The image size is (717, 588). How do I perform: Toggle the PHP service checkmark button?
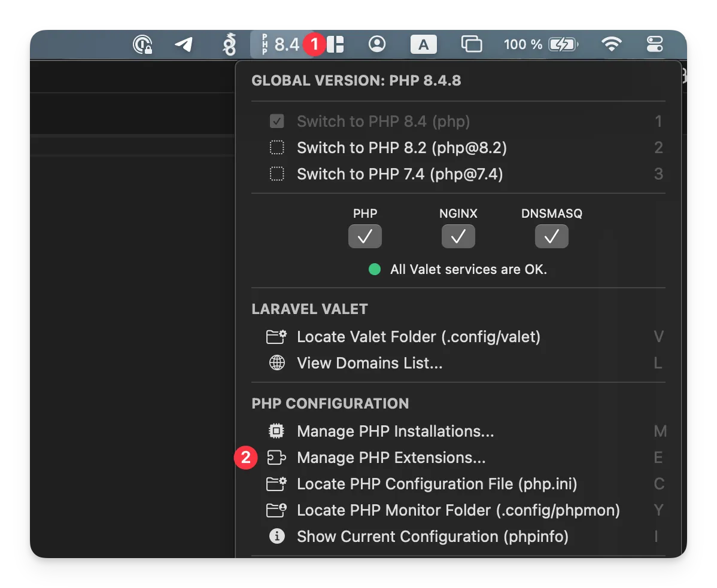365,236
